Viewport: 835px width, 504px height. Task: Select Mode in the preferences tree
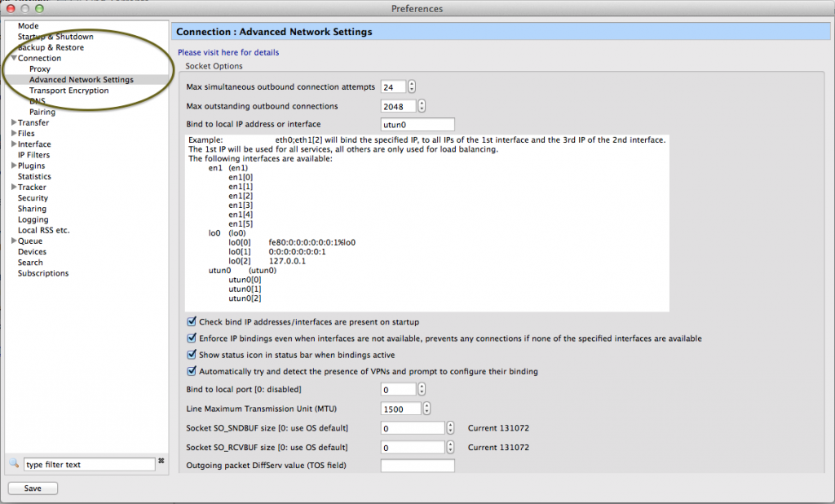(x=28, y=25)
